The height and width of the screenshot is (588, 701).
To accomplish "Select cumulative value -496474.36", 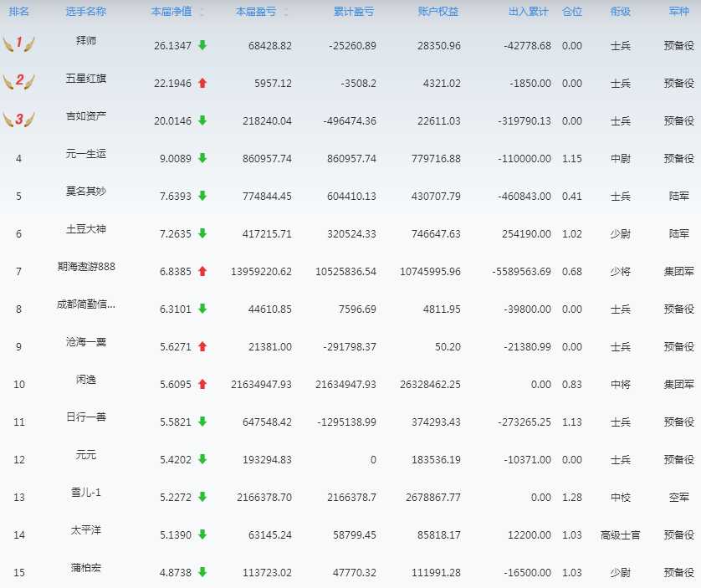I will click(x=350, y=120).
